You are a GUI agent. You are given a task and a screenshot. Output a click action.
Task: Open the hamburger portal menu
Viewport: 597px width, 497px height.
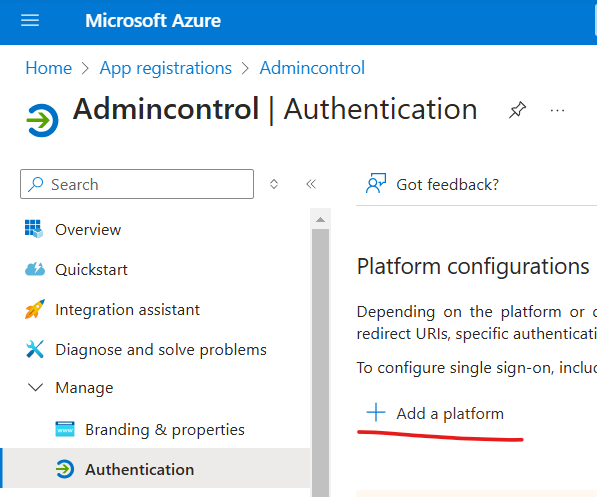tap(30, 20)
